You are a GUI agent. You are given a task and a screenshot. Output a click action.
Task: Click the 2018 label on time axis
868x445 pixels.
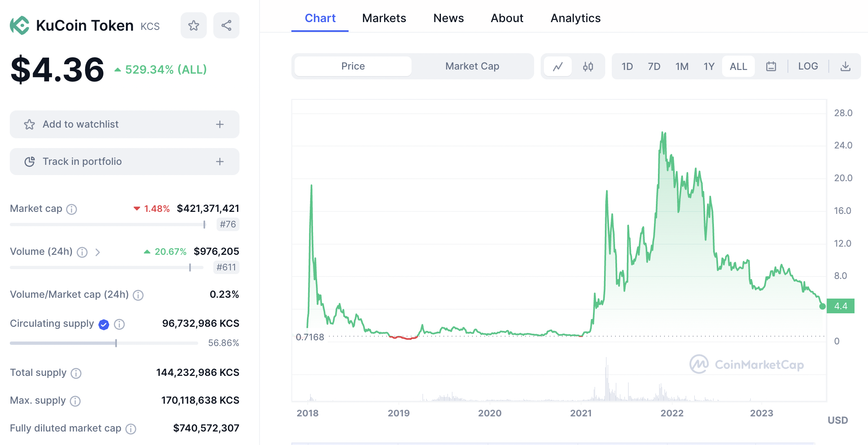tap(307, 413)
